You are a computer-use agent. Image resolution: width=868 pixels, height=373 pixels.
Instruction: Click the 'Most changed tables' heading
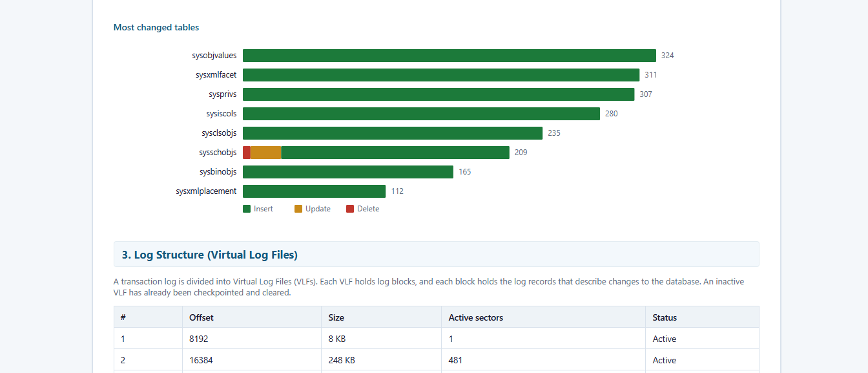(156, 27)
